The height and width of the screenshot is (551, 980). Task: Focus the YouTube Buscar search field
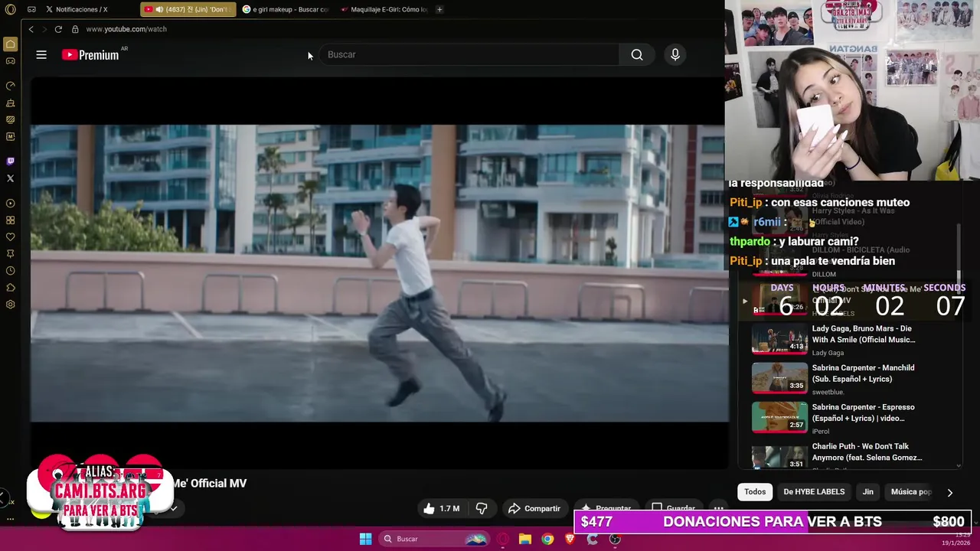(470, 54)
